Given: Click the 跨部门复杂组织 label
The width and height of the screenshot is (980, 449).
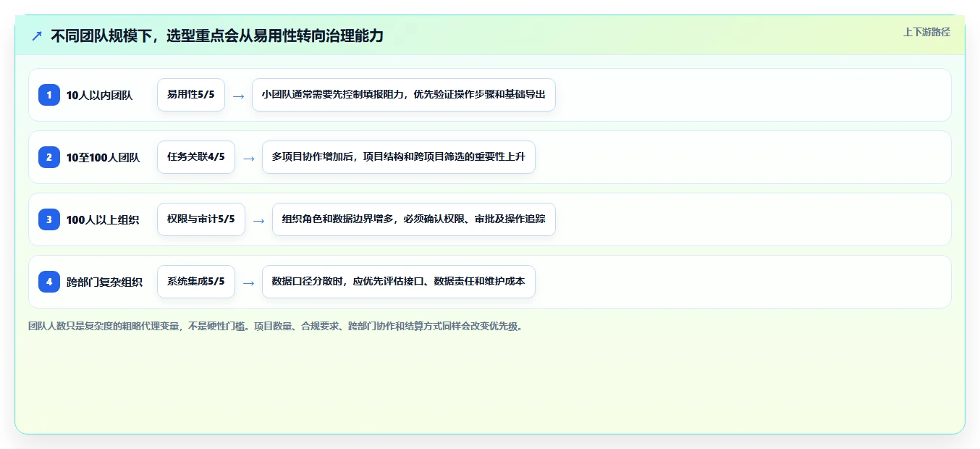Looking at the screenshot, I should pos(104,282).
